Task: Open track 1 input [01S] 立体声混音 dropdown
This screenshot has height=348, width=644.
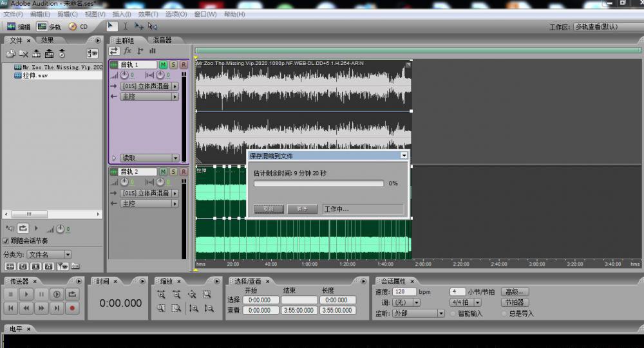Action: [149, 86]
